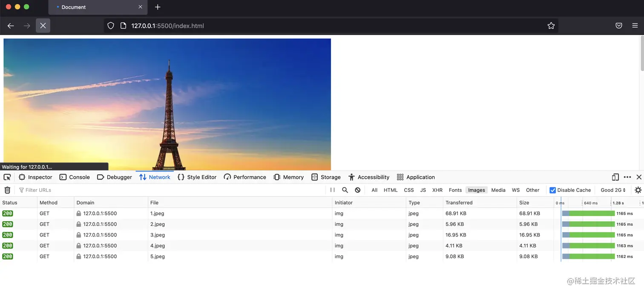Open the Storage tab
The width and height of the screenshot is (644, 294).
[326, 177]
